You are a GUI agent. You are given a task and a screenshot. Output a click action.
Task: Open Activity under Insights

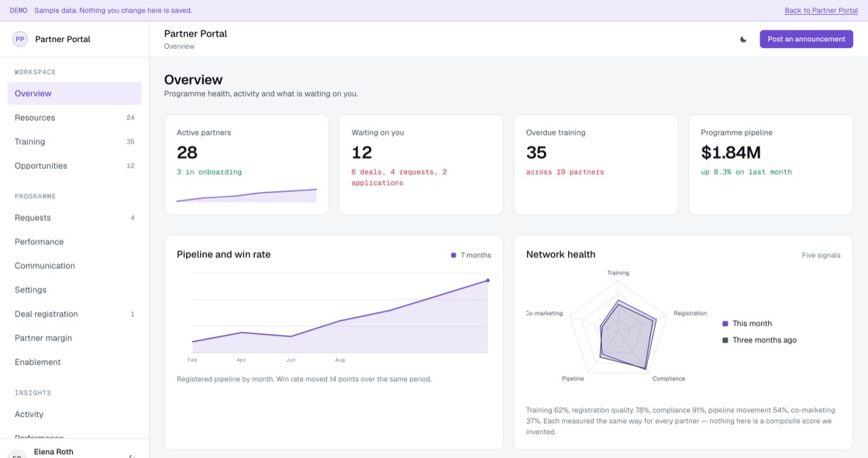74,415
